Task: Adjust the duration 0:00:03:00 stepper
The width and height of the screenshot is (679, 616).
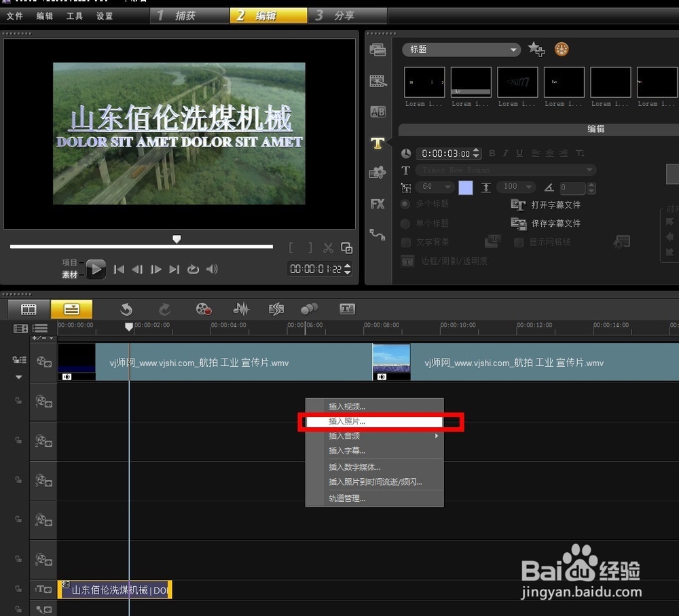Action: (x=476, y=153)
